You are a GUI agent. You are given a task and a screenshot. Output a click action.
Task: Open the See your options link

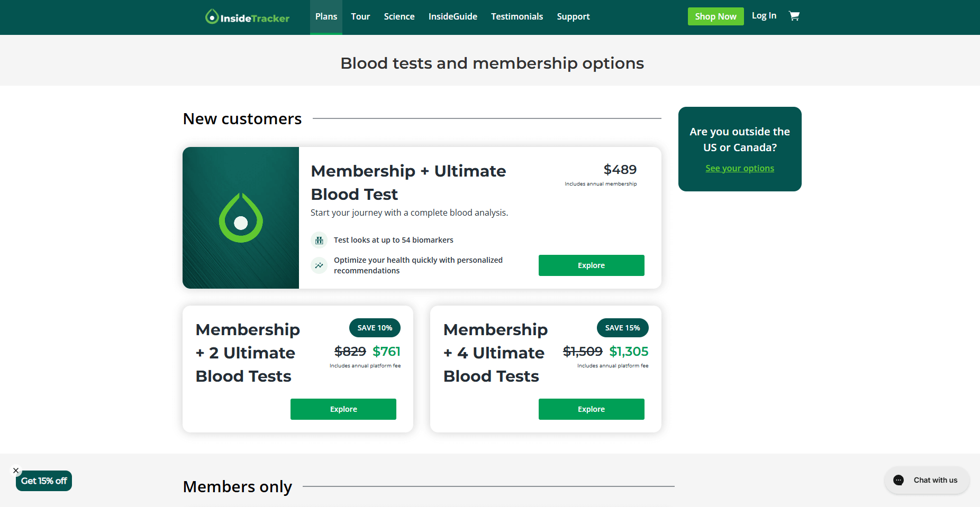[x=739, y=168]
